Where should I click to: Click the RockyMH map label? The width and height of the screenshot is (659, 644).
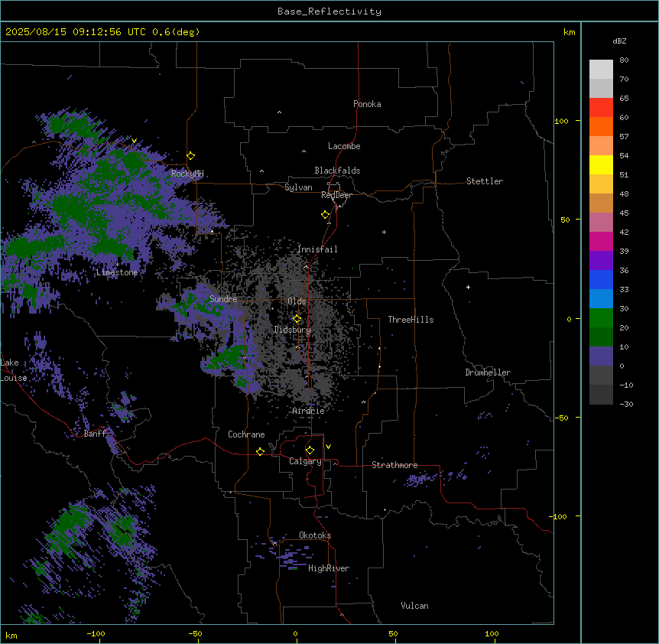187,174
